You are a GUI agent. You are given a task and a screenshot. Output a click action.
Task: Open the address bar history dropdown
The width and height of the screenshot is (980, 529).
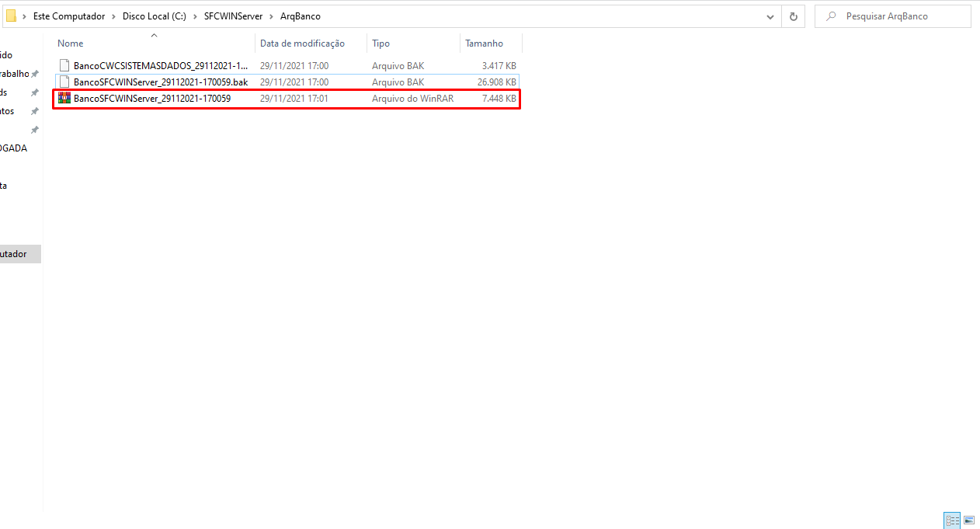(770, 16)
